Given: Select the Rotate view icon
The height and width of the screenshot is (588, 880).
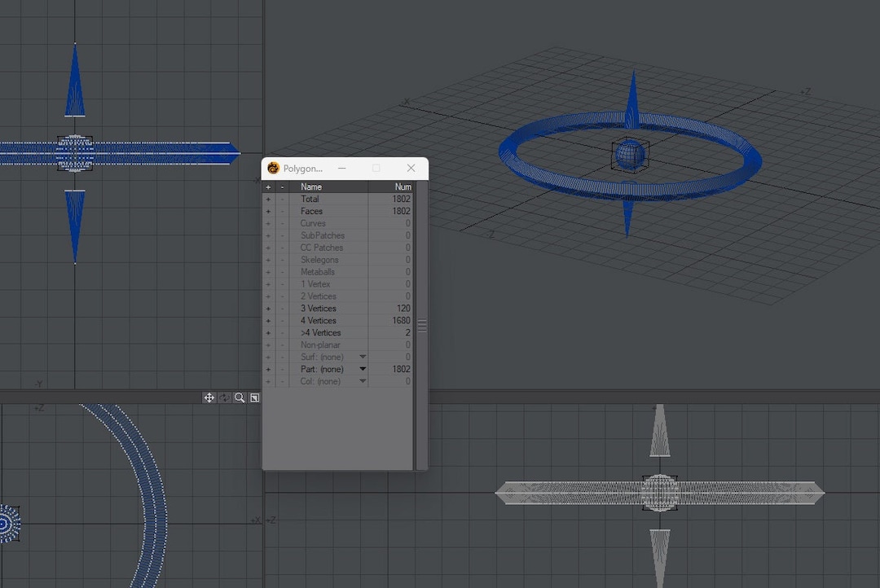Looking at the screenshot, I should pos(224,397).
